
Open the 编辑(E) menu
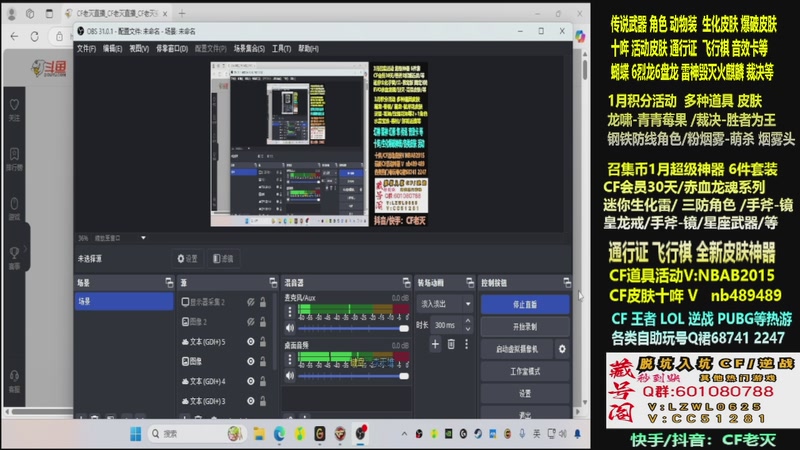point(112,48)
